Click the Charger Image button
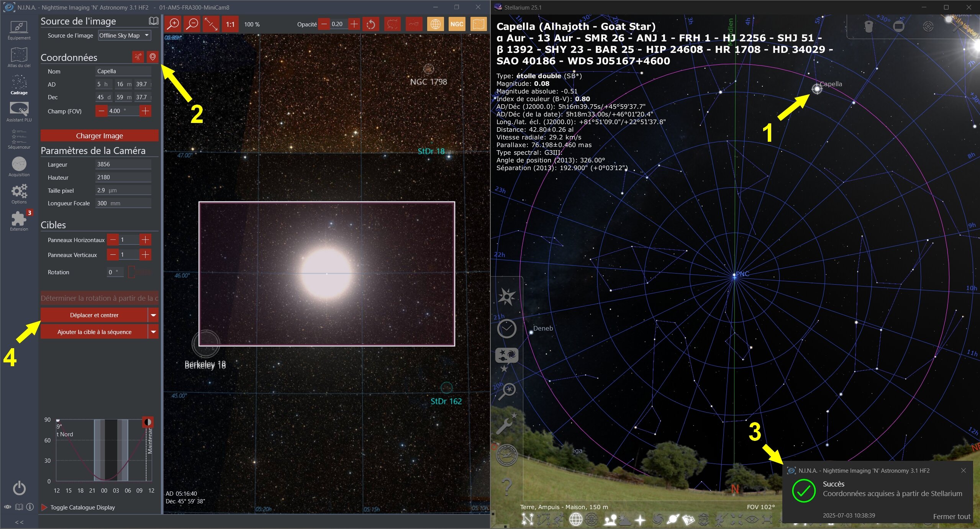The image size is (980, 529). pyautogui.click(x=100, y=136)
